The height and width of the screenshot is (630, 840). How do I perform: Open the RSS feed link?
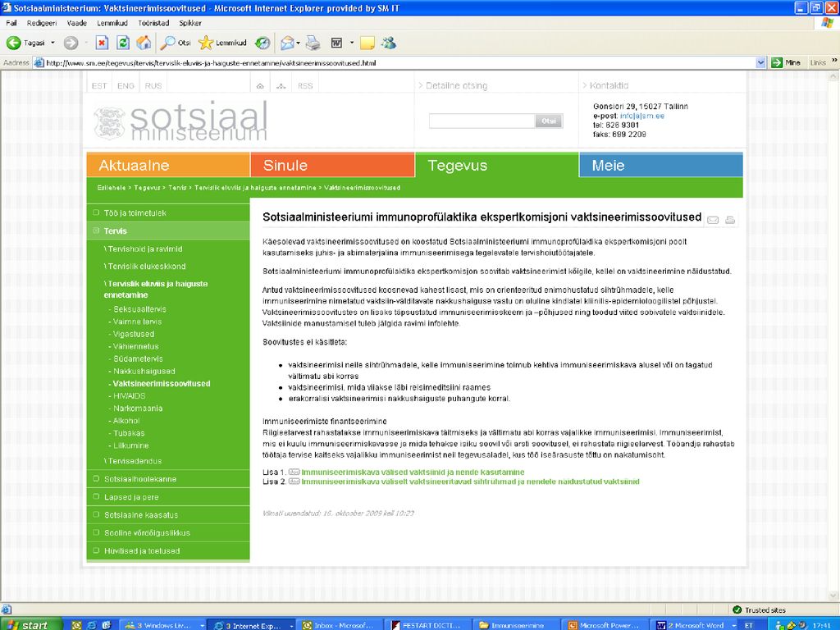[305, 85]
